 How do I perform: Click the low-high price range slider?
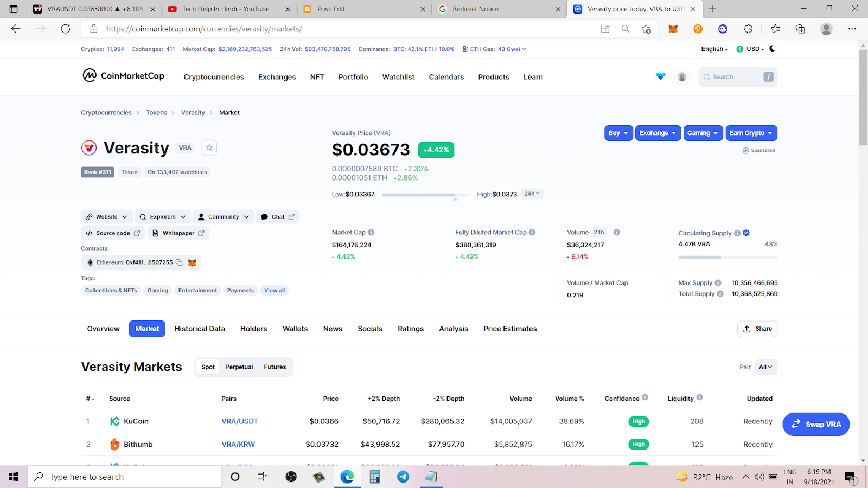point(425,195)
